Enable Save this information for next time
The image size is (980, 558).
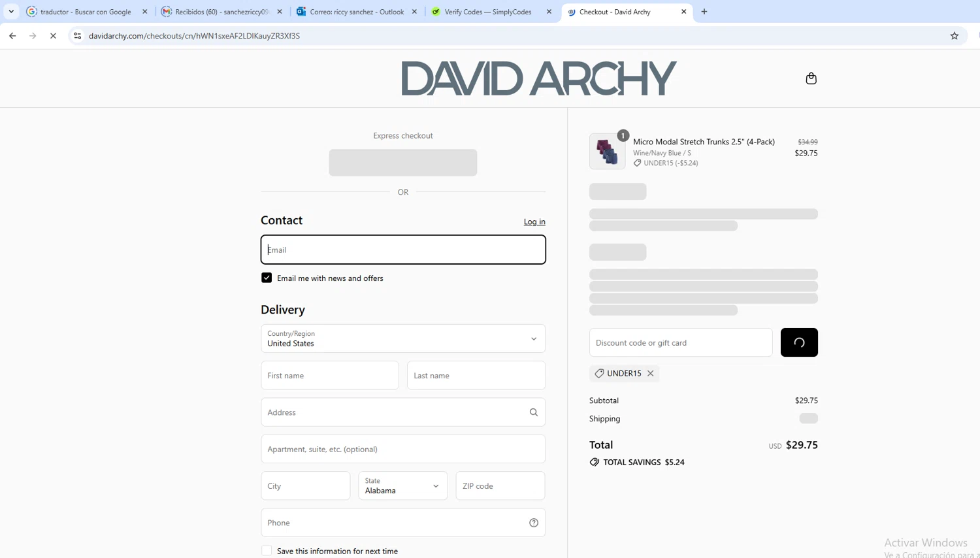tap(267, 551)
